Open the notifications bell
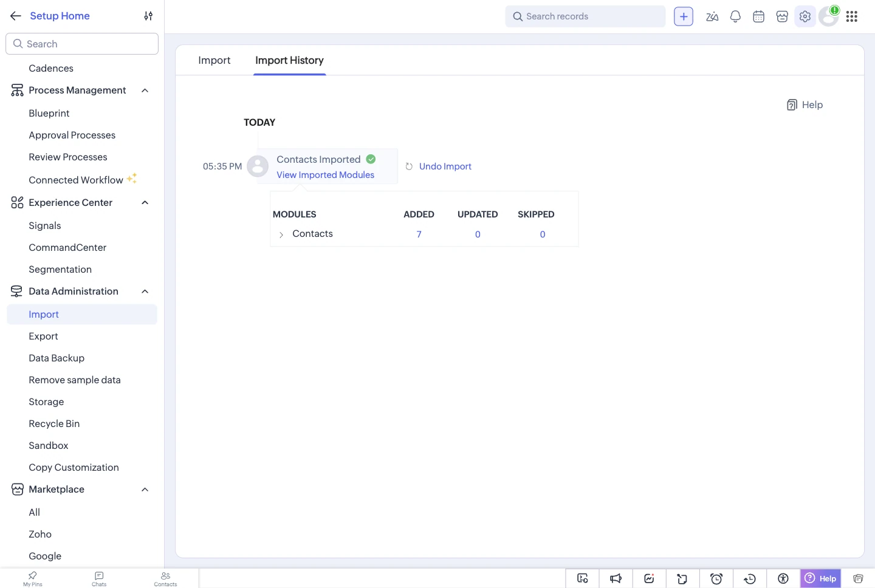This screenshot has width=875, height=588. 735,16
